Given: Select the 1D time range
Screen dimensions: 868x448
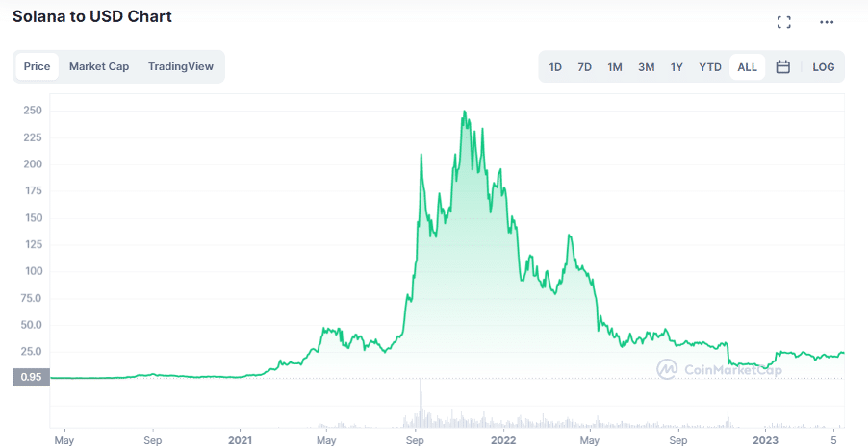Looking at the screenshot, I should 555,67.
